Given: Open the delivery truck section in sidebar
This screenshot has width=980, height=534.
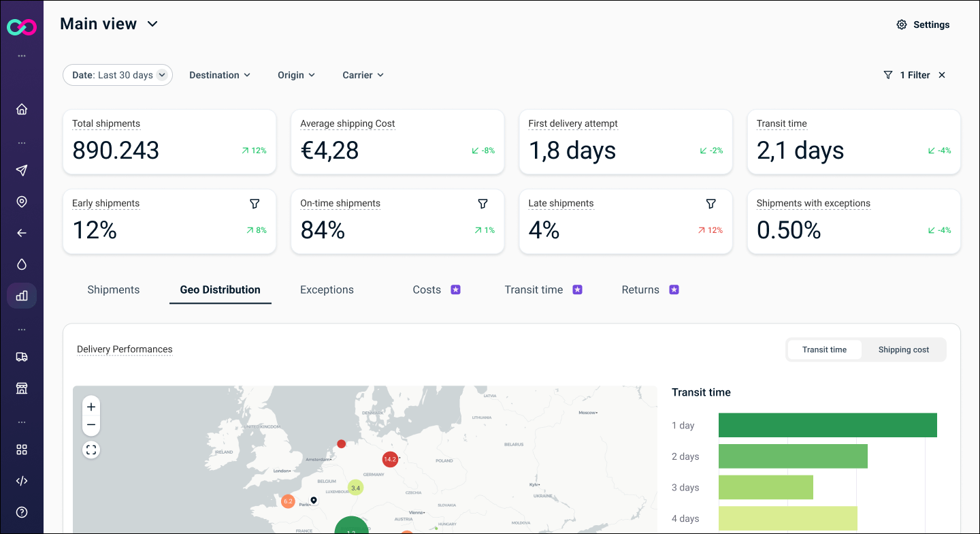Looking at the screenshot, I should pyautogui.click(x=21, y=356).
